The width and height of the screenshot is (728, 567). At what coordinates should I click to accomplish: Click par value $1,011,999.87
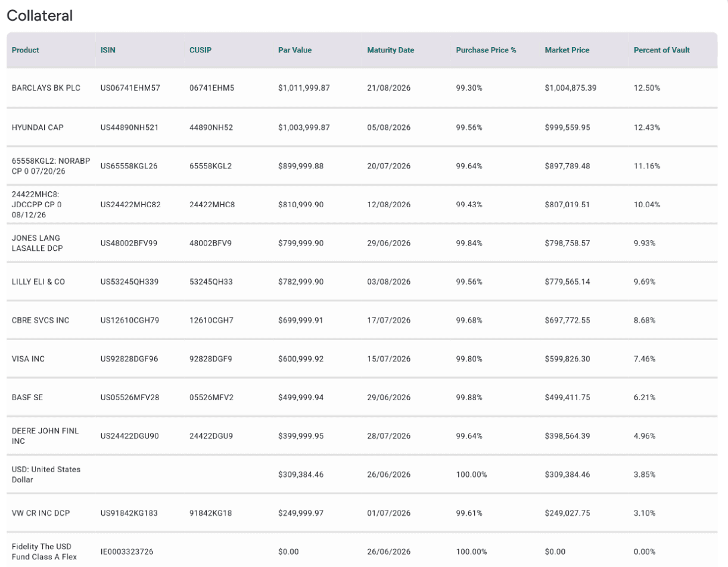pos(304,88)
